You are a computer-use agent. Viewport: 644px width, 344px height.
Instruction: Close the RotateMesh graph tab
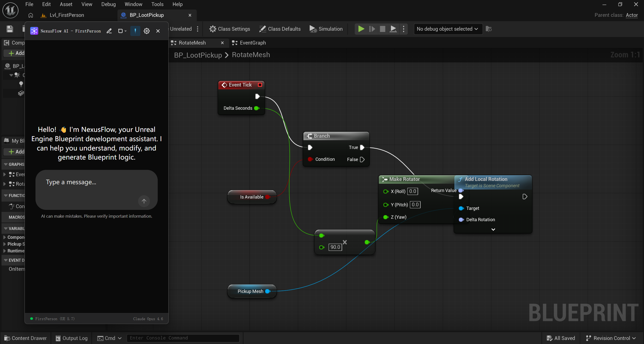click(x=222, y=43)
